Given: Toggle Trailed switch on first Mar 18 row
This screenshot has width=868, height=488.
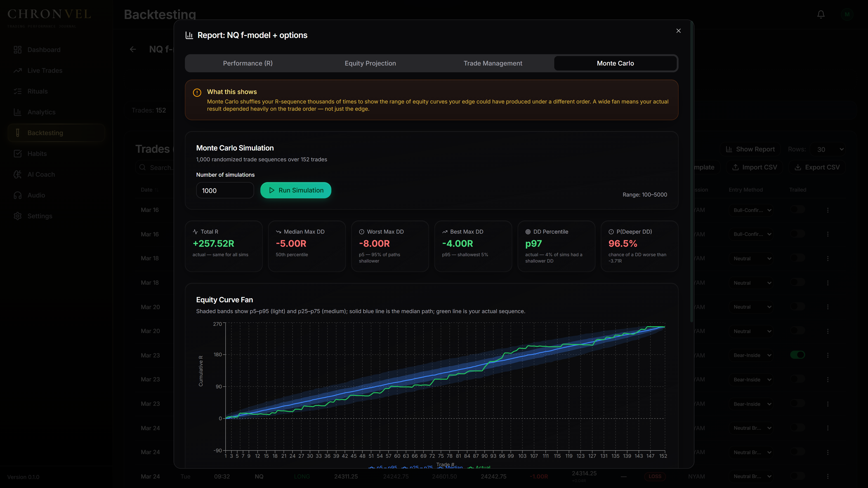Looking at the screenshot, I should coord(797,258).
